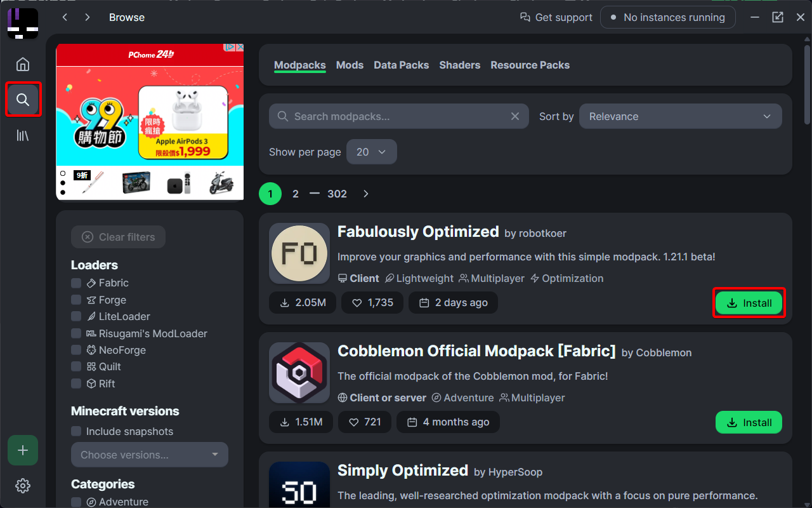The height and width of the screenshot is (508, 812).
Task: Go back with the left arrow
Action: (x=65, y=17)
